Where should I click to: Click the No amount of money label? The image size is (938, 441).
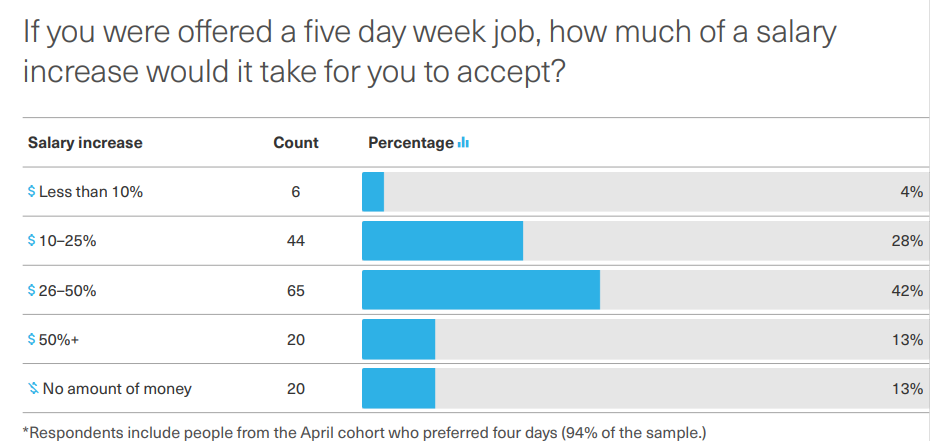tap(117, 389)
